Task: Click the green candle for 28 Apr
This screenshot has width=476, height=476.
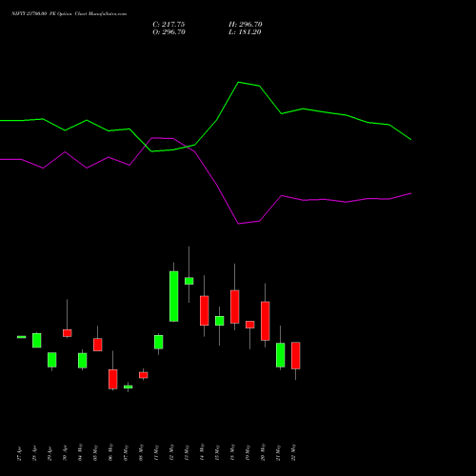Action: [37, 341]
